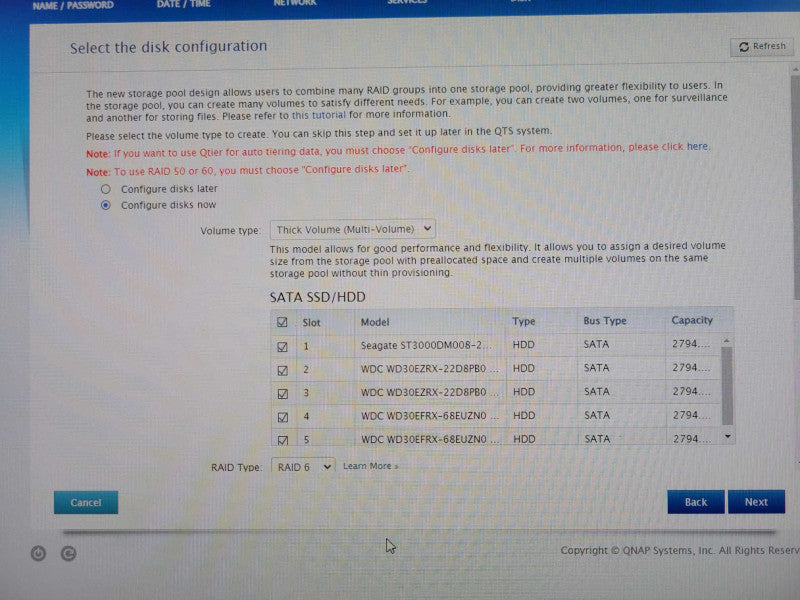Click the page vertical scrollbar thumb
The height and width of the screenshot is (600, 800).
795,187
